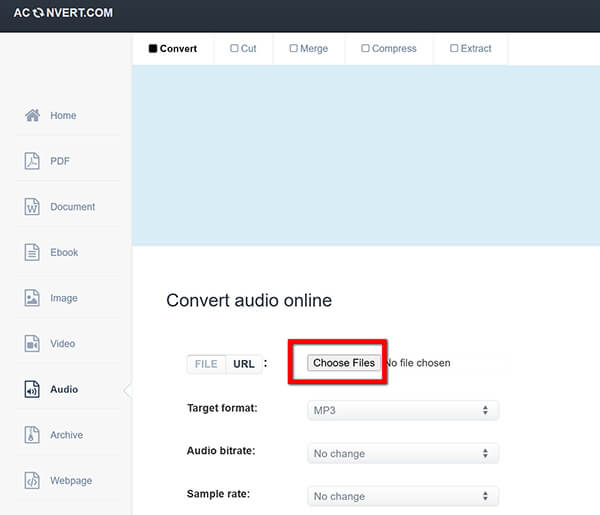Open the Ebook converter link

click(x=64, y=252)
